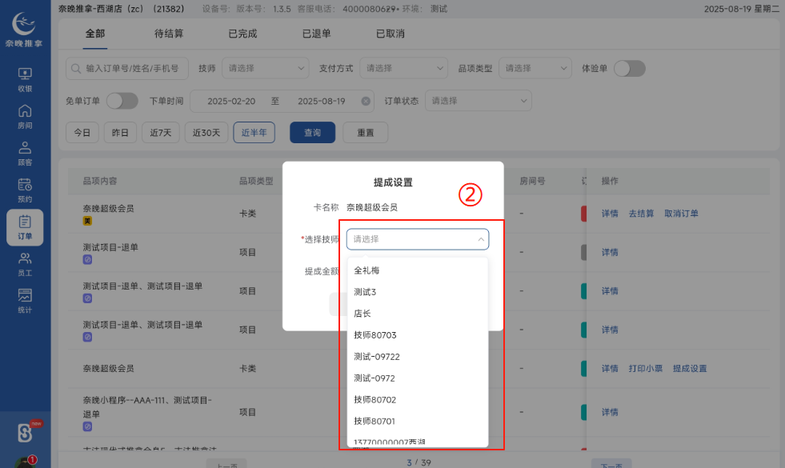Open the 预约 reservations sidebar icon

coord(25,191)
